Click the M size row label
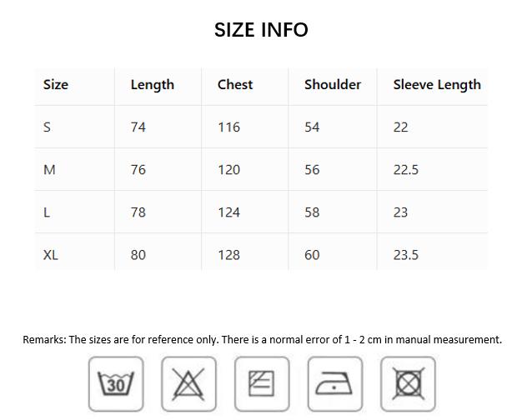Screen dimensions: 527x420 pos(49,169)
